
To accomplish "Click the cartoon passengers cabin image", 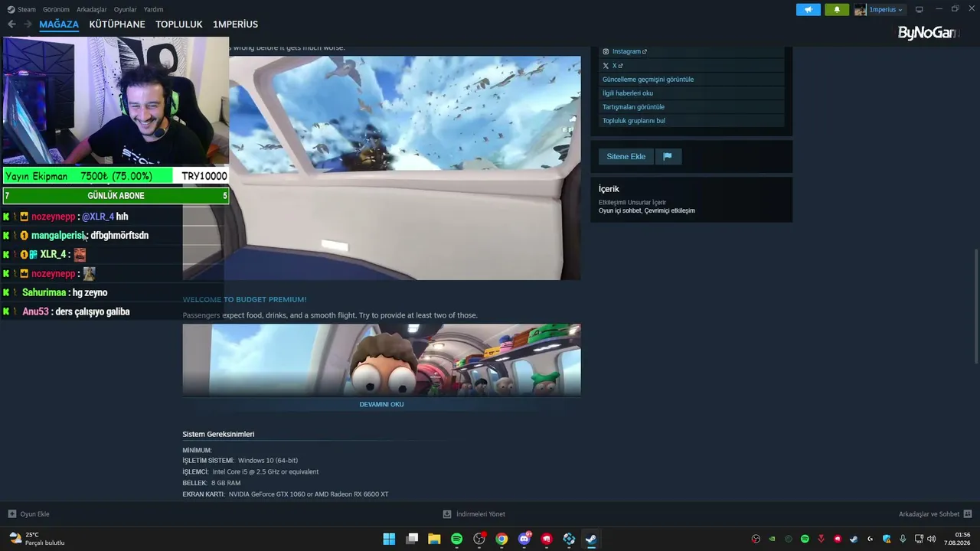I will click(x=381, y=360).
